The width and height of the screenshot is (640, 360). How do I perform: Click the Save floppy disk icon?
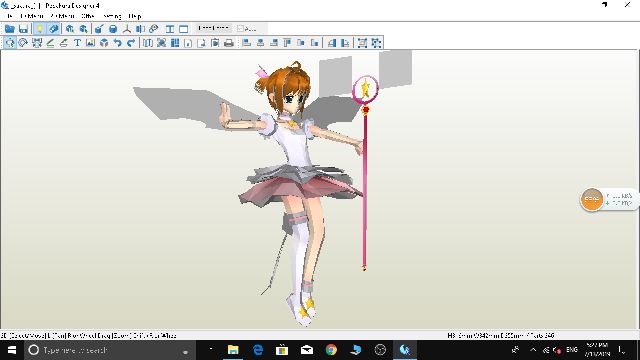[23, 29]
